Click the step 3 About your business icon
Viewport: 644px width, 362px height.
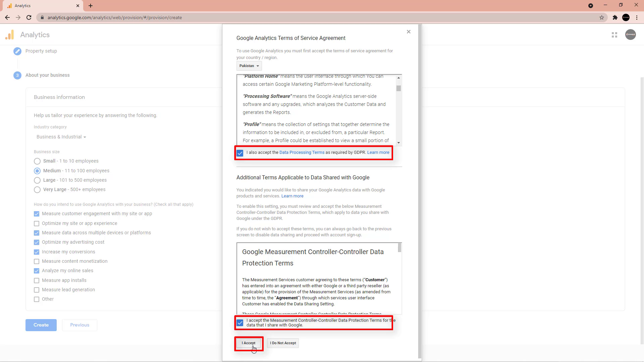17,75
